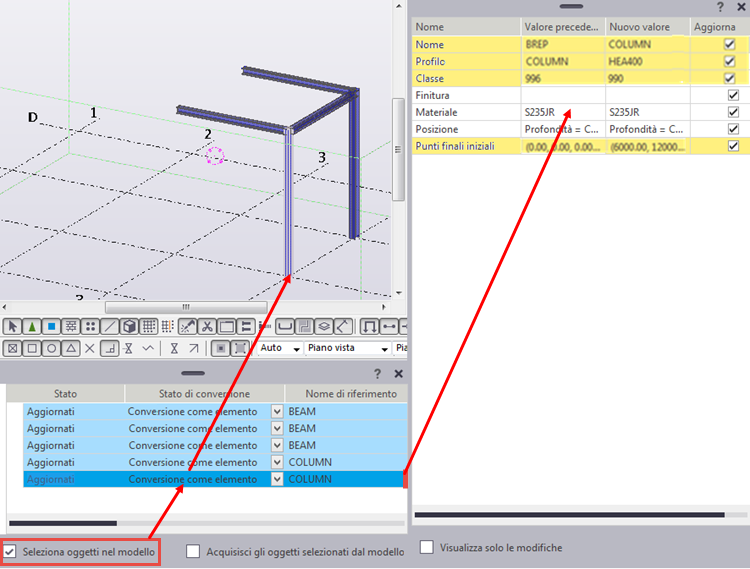Click the X intersection snap icon

click(90, 349)
